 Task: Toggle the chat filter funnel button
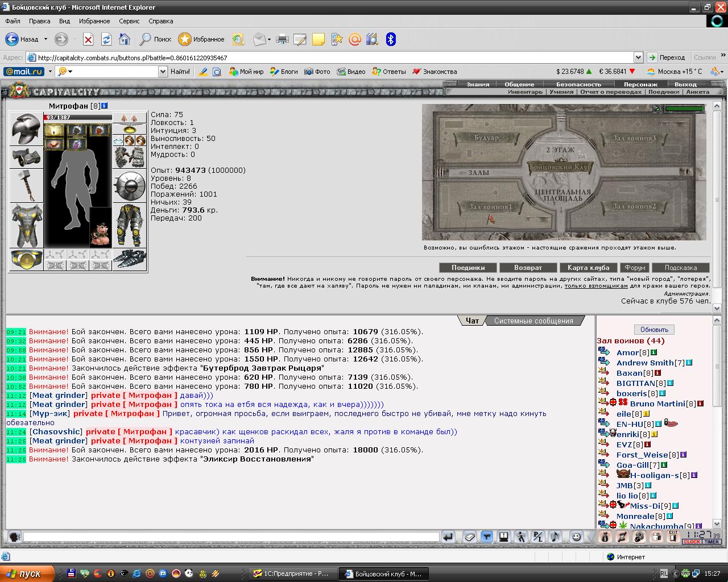pos(486,537)
